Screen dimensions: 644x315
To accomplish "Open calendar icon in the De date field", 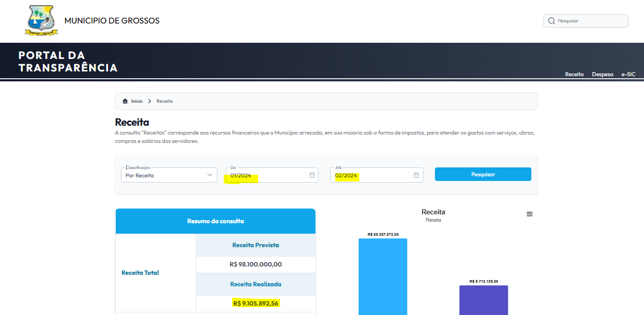I will 312,175.
